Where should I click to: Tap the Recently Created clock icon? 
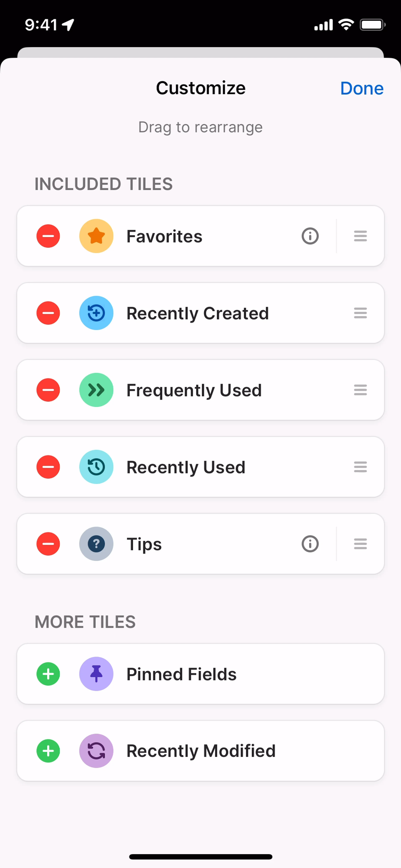click(96, 313)
